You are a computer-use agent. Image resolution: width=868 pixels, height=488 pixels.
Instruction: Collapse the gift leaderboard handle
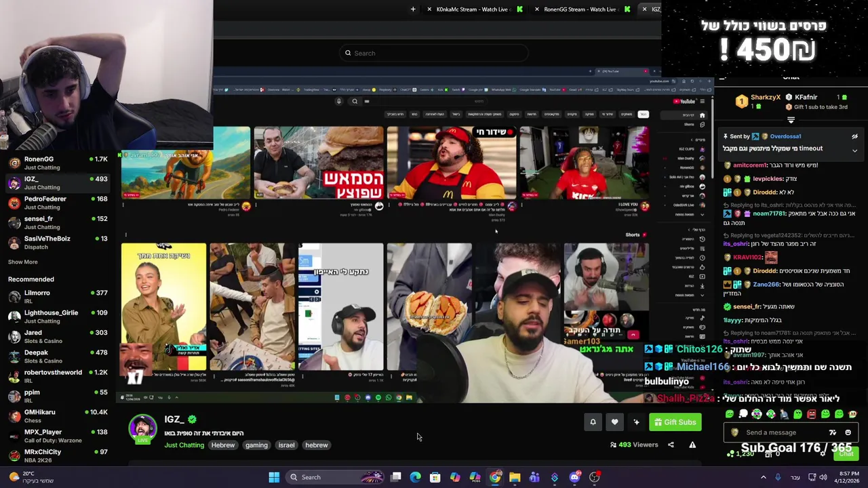[x=791, y=120]
